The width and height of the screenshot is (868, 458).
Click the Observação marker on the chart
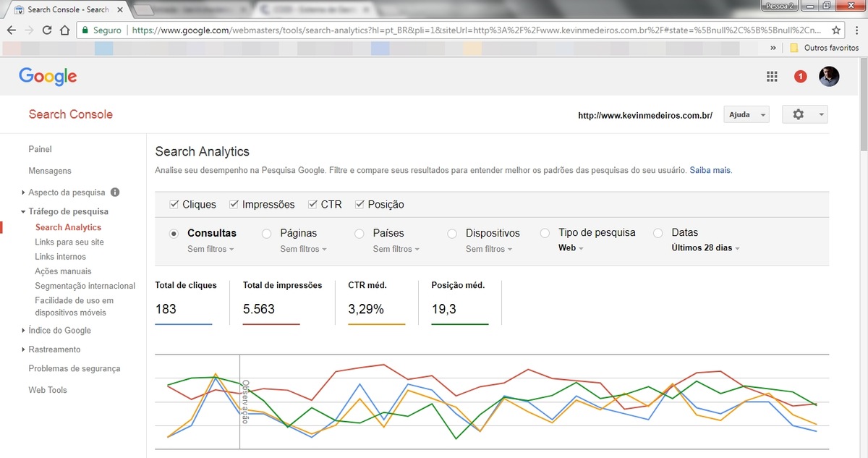coord(244,401)
